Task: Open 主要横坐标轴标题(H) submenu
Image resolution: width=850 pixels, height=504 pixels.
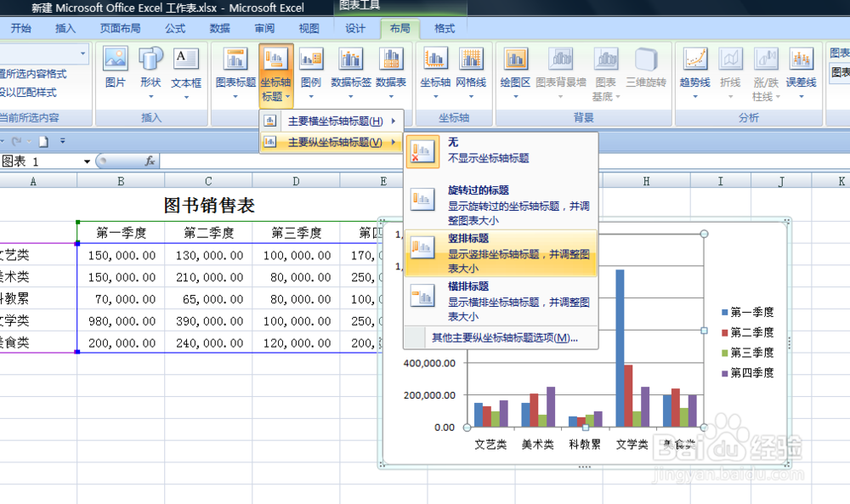Action: coord(331,121)
